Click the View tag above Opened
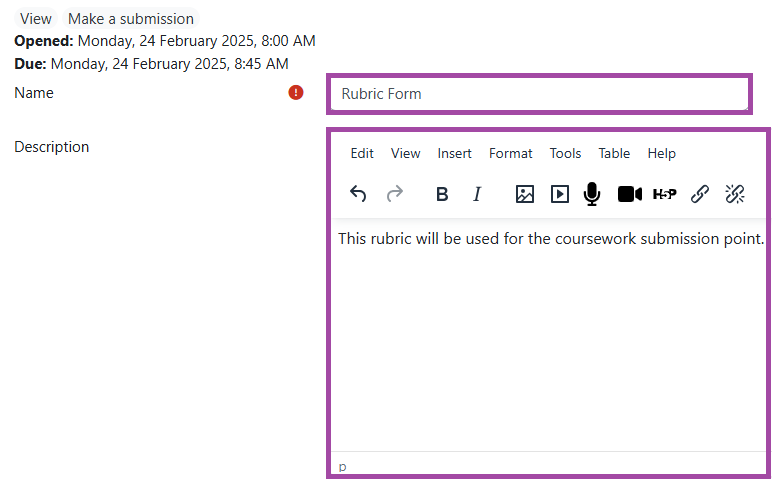772x485 pixels. 35,19
